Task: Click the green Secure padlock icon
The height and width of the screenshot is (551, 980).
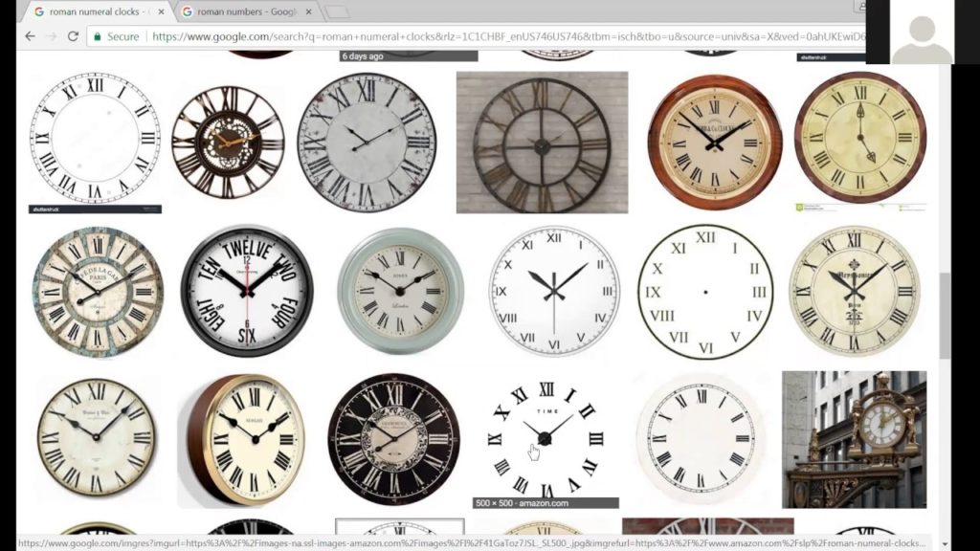Action: (98, 37)
